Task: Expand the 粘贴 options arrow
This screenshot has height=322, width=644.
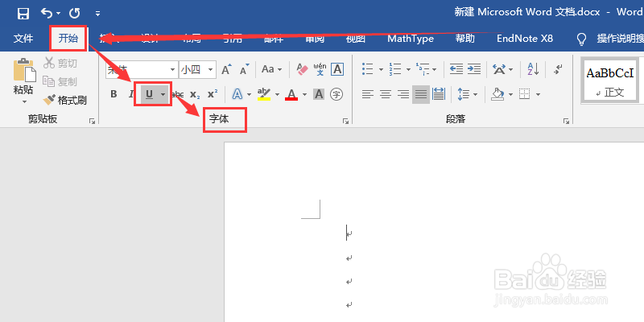Action: tap(24, 101)
